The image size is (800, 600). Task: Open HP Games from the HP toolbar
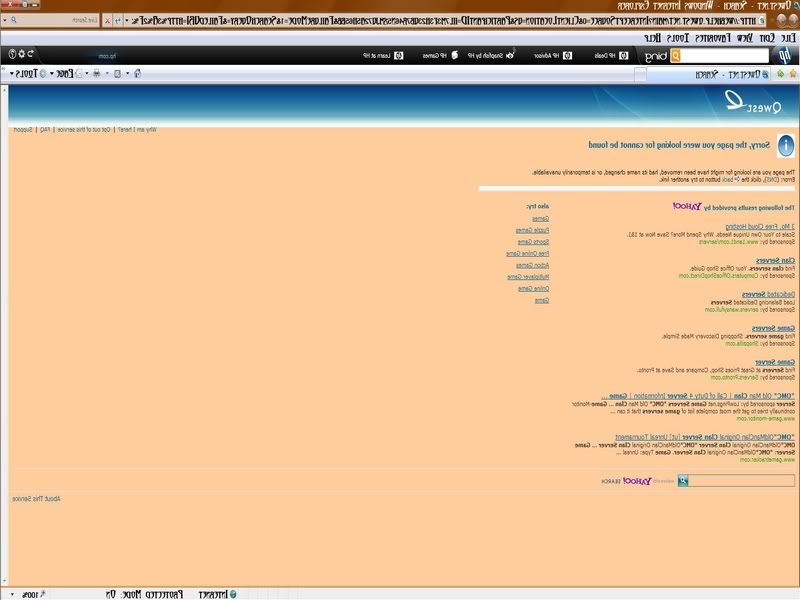pyautogui.click(x=440, y=56)
